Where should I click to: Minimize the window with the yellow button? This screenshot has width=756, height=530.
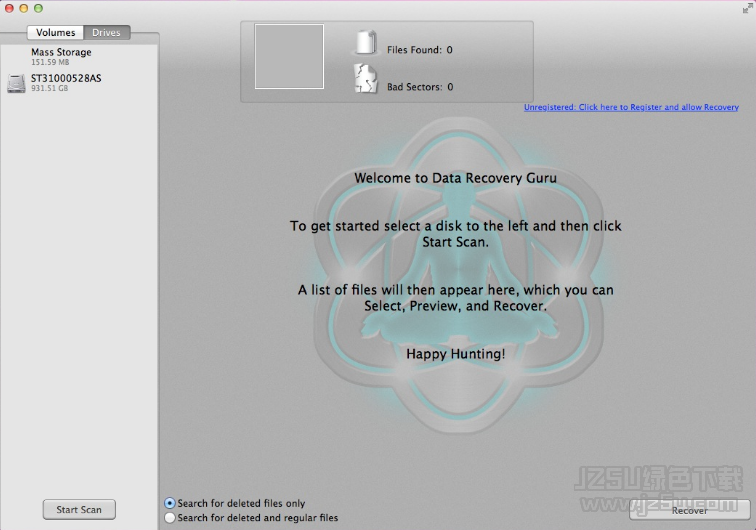coord(24,8)
